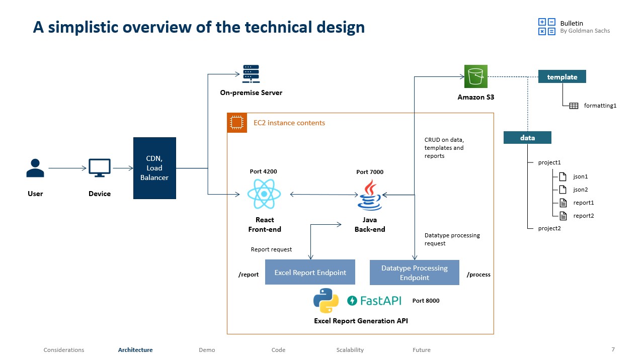644x362 pixels.
Task: Click the 'Report request' text
Action: [x=271, y=249]
